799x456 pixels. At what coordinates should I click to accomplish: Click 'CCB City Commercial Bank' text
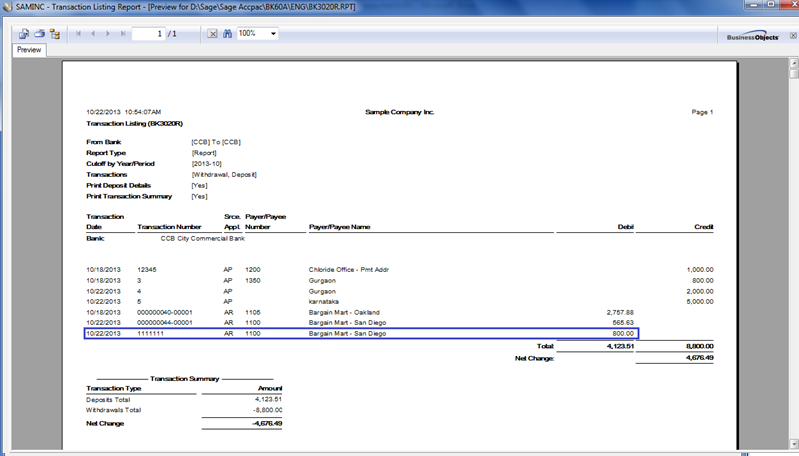(203, 238)
